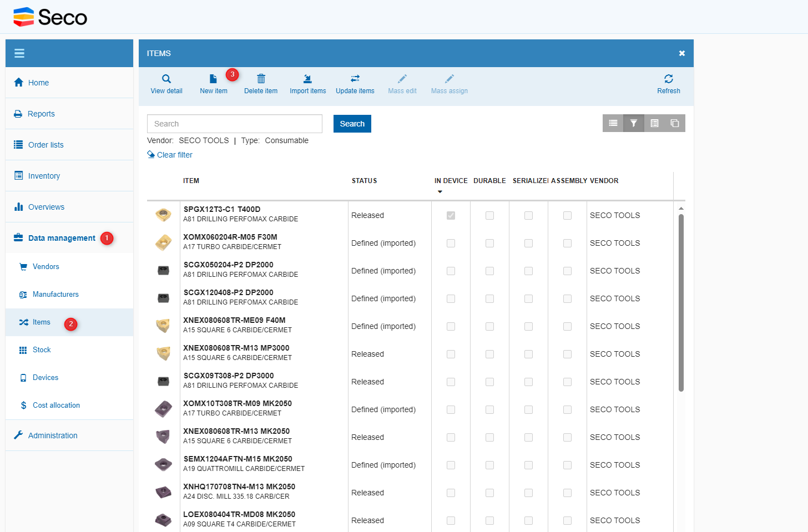This screenshot has width=808, height=532.
Task: Open Order lists
Action: coord(69,145)
